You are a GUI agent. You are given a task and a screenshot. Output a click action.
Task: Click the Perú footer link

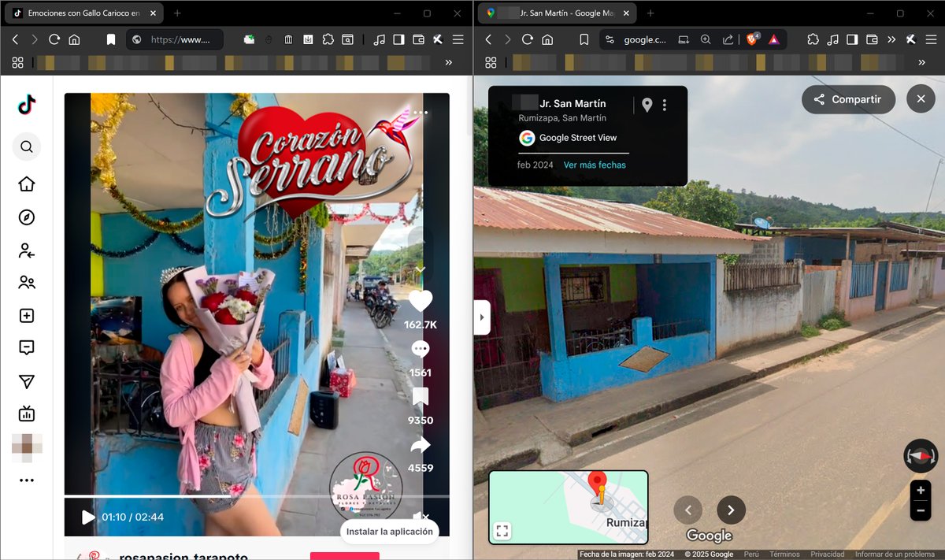[x=751, y=554]
